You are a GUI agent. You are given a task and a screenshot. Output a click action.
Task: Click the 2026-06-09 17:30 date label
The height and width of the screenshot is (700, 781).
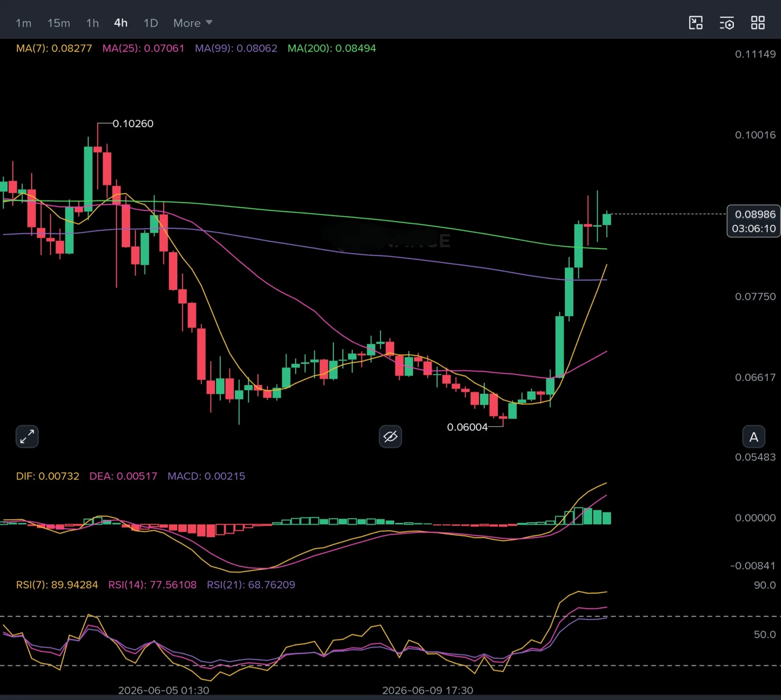(x=428, y=690)
